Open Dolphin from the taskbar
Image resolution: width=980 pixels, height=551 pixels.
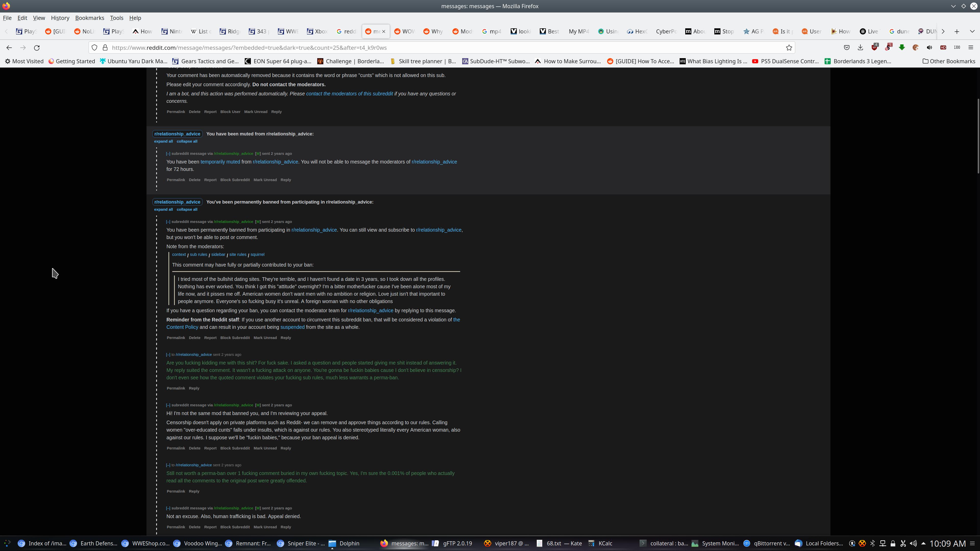[344, 543]
